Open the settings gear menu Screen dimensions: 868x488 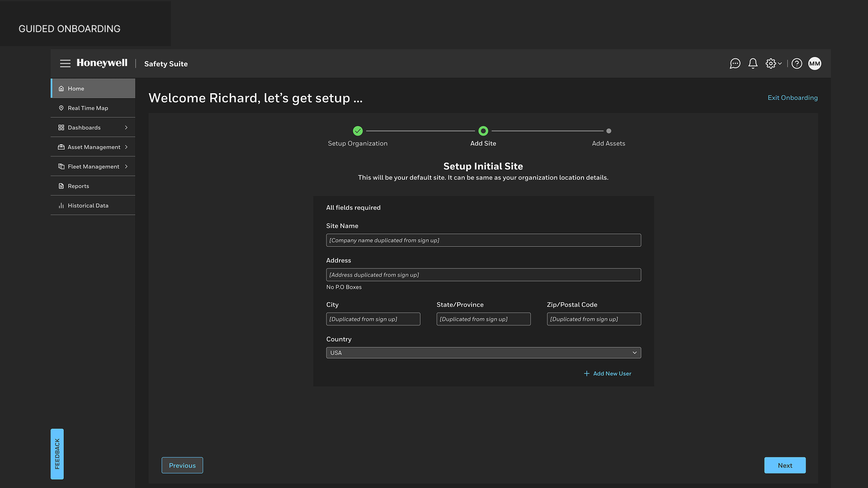[773, 64]
